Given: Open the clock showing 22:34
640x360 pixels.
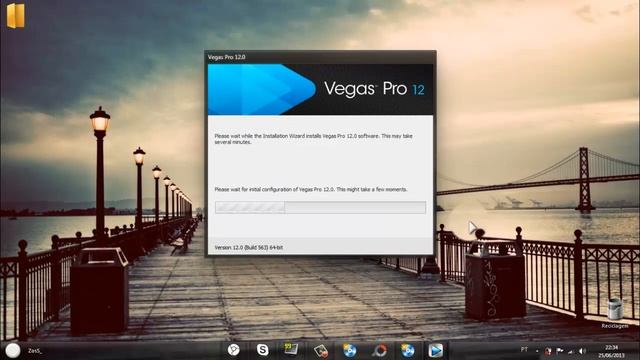Looking at the screenshot, I should [x=611, y=351].
